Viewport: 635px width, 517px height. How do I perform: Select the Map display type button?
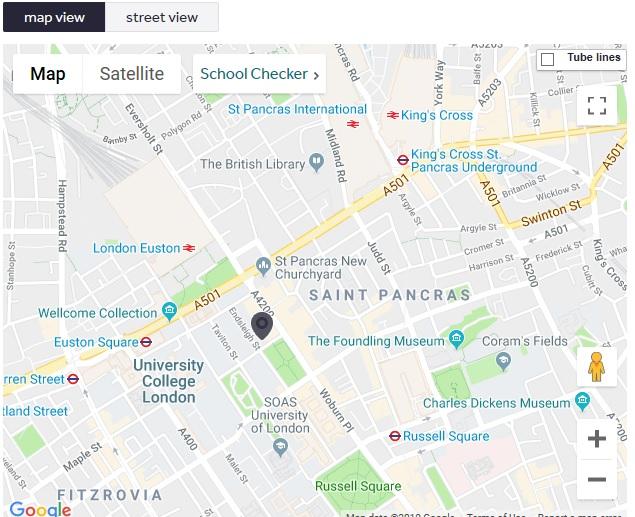coord(48,74)
